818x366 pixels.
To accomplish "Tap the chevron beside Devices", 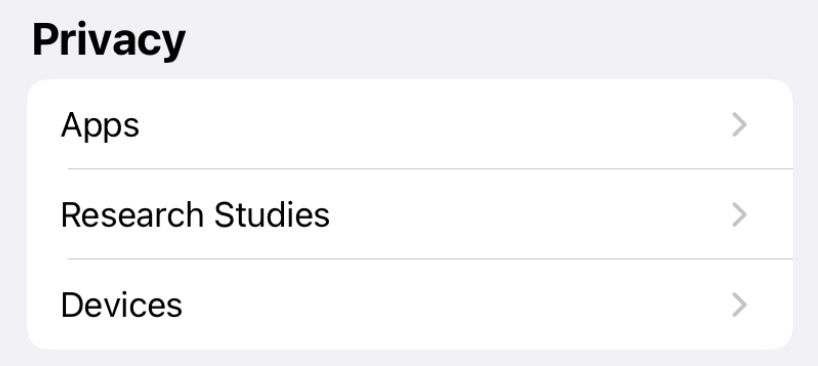I will (739, 305).
